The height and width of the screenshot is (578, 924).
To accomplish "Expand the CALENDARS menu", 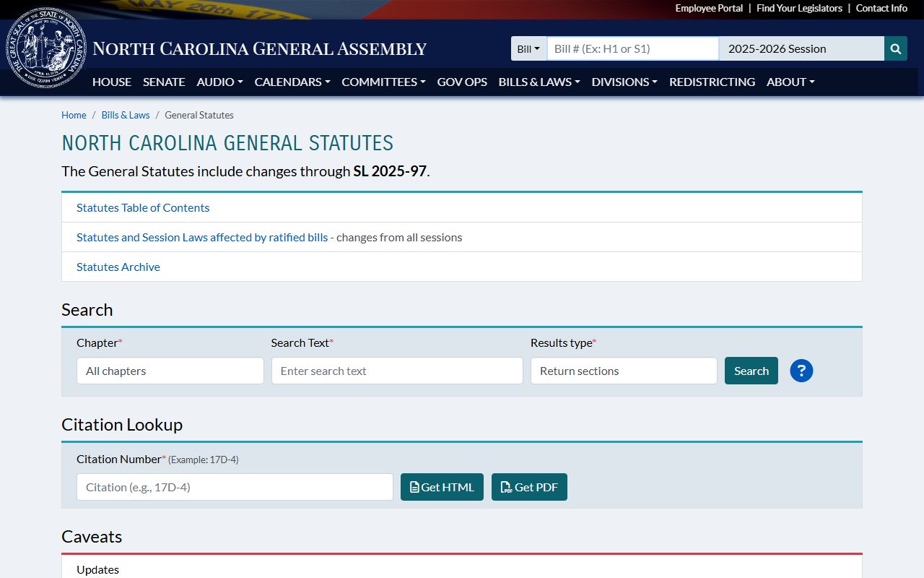I will click(x=292, y=82).
